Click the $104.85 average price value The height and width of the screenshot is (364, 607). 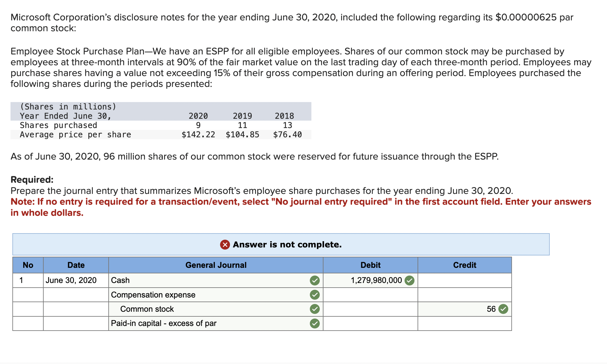coord(242,135)
